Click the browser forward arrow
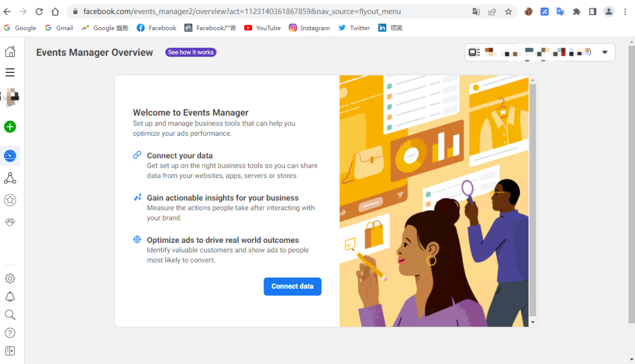 click(23, 12)
